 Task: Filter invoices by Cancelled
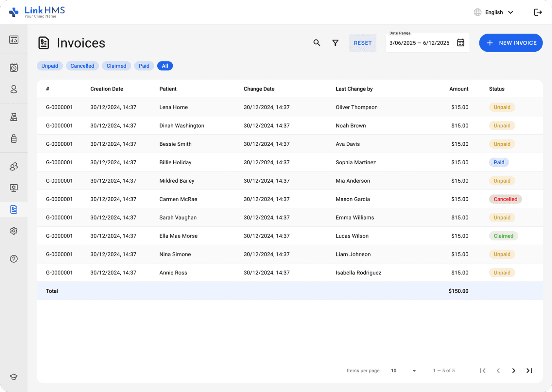[82, 66]
